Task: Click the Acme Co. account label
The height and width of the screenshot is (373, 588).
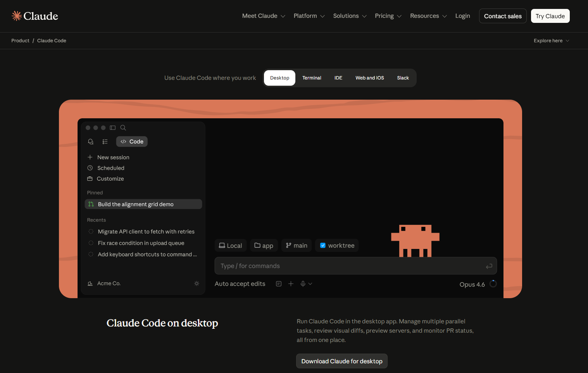Action: (x=109, y=283)
